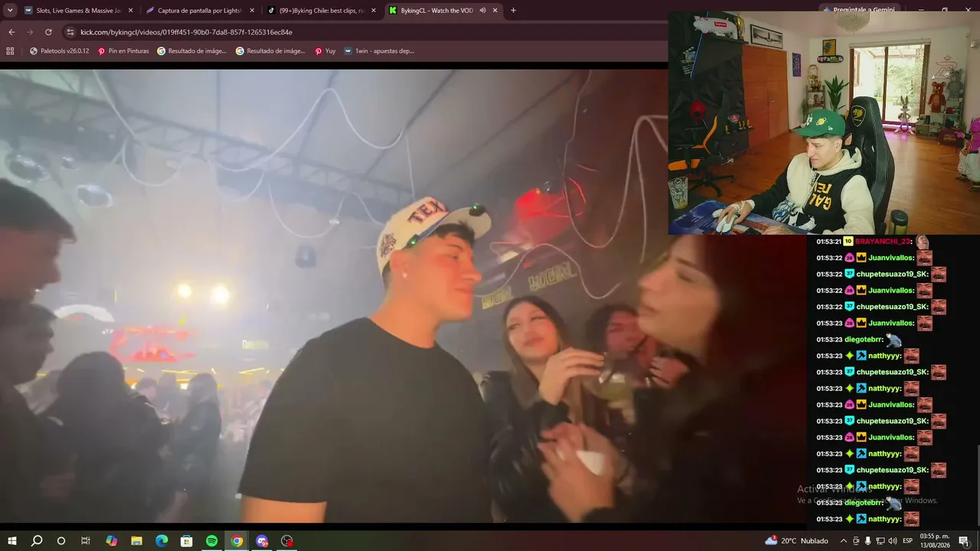Open the Pin en Pinturas bookmark
The height and width of the screenshot is (551, 980).
pos(123,51)
